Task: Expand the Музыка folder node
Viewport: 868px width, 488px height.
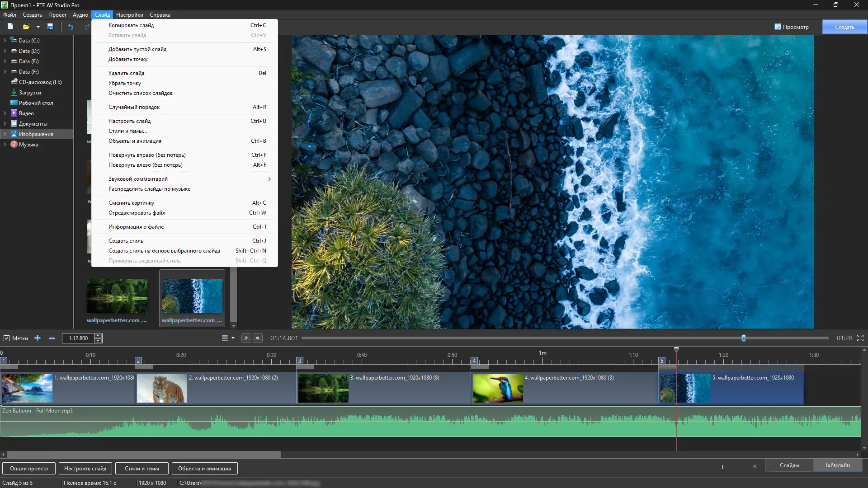Action: (5, 145)
